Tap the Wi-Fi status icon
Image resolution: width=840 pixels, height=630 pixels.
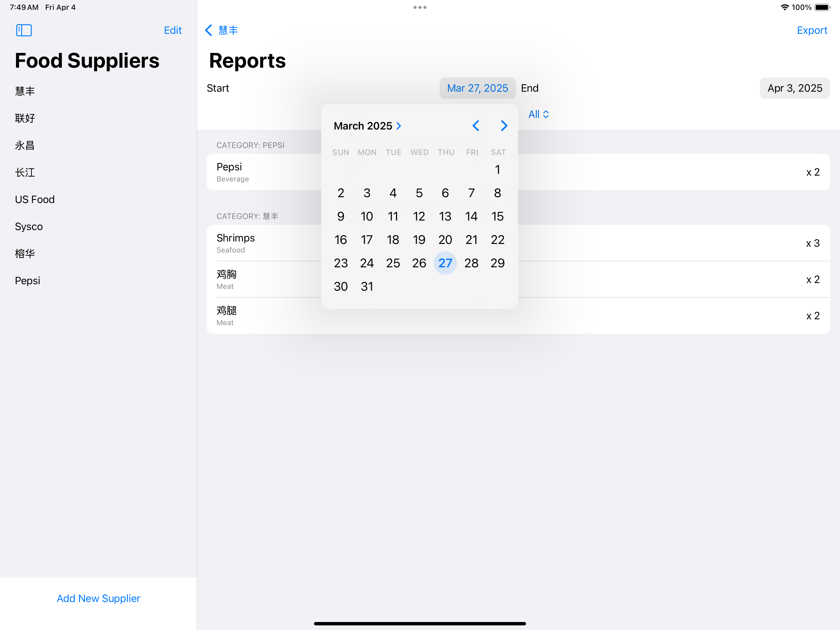(x=785, y=7)
